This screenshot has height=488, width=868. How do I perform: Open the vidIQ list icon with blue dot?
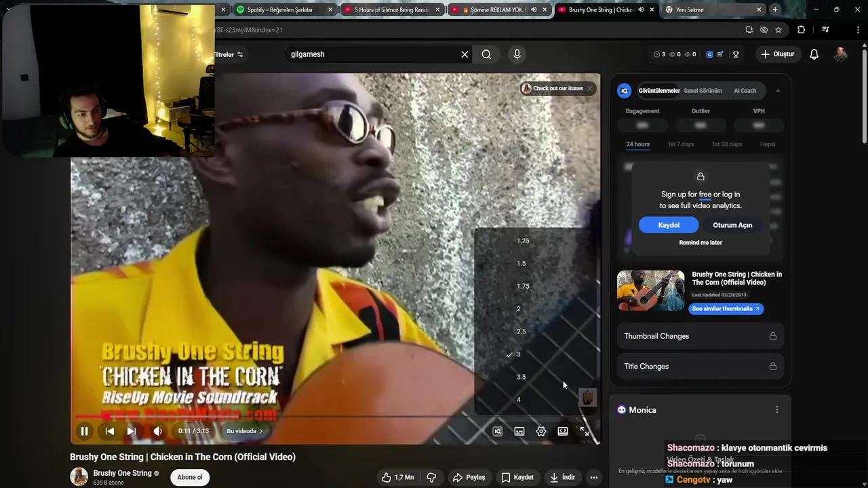pyautogui.click(x=720, y=54)
